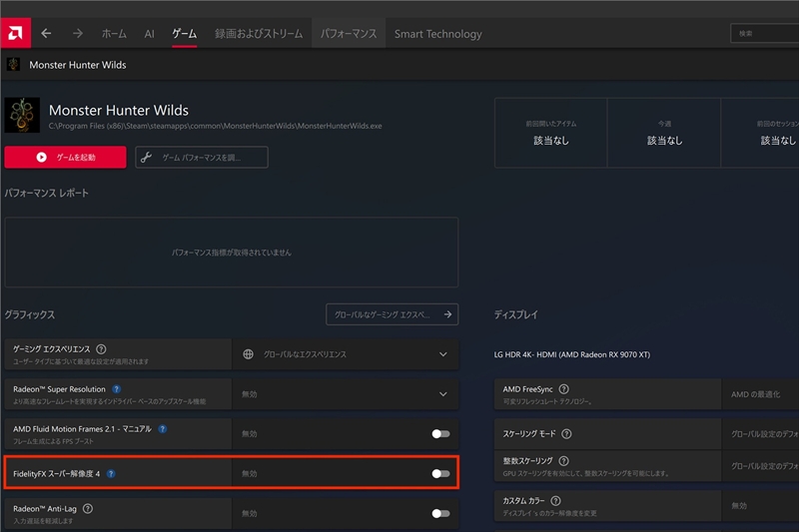
Task: Open help for カスタム カラー
Action: (556, 500)
